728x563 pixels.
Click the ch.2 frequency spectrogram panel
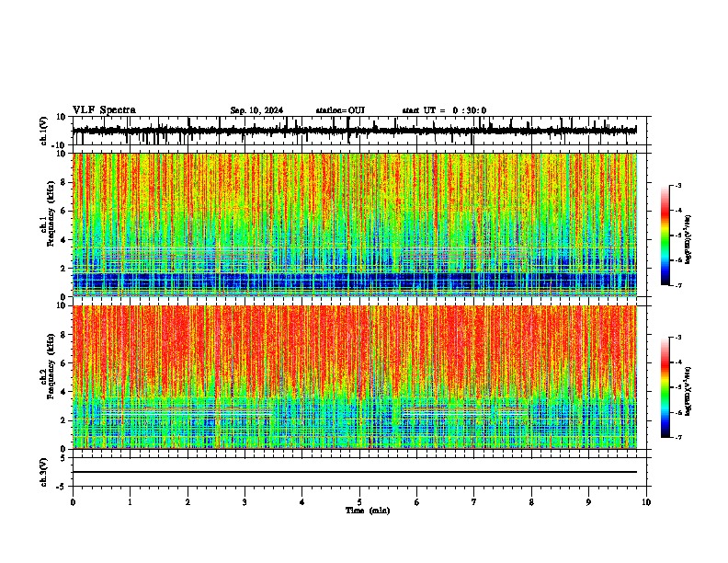click(x=355, y=377)
